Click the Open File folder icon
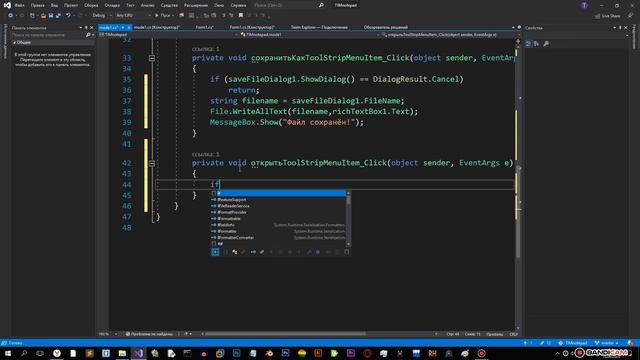640x360 pixels. pos(43,16)
